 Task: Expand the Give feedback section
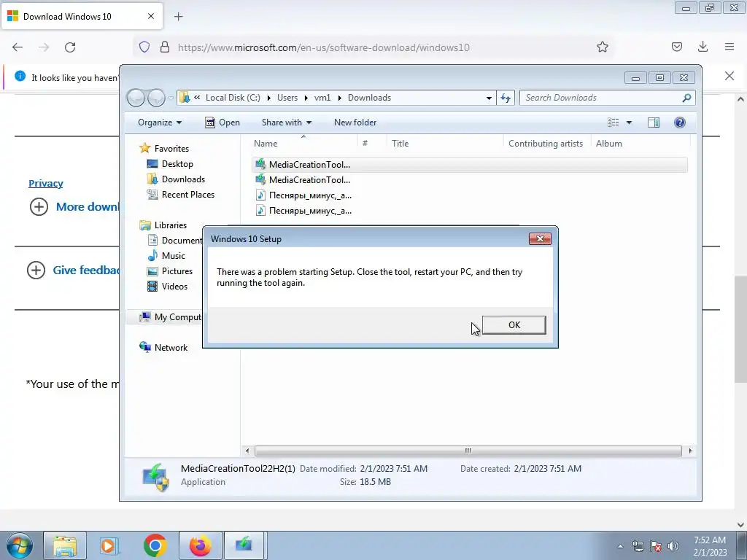click(36, 270)
